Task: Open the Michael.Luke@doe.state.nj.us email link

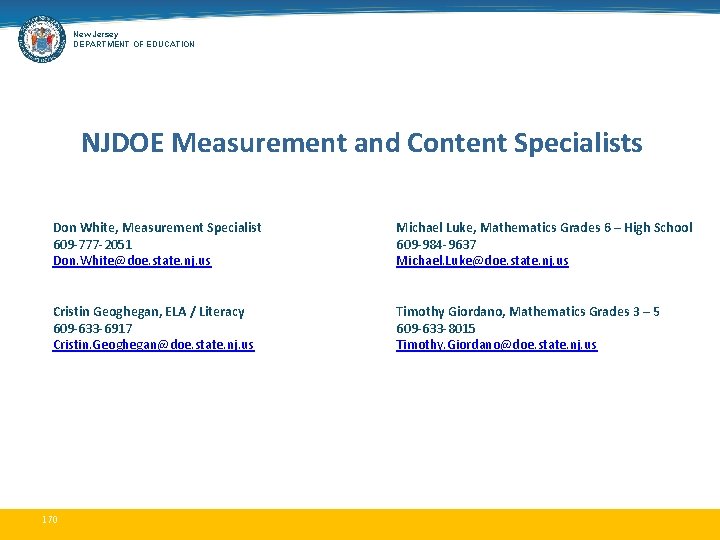Action: (x=482, y=261)
